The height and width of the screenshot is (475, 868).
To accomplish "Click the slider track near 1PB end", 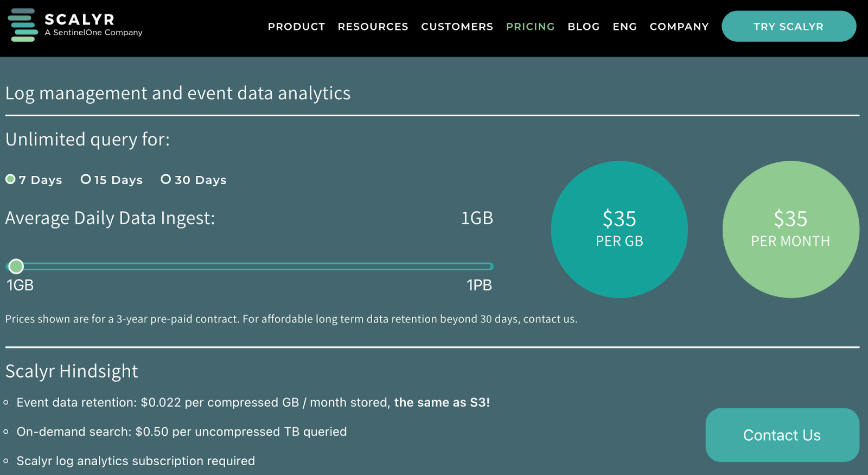I will click(483, 266).
